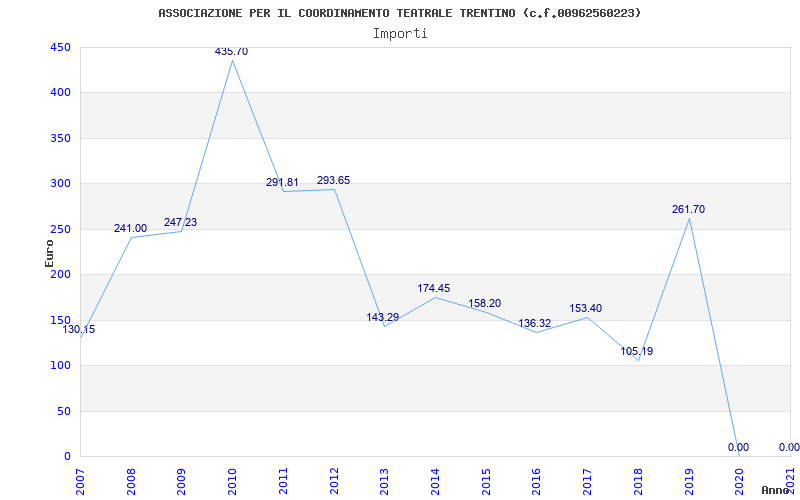The height and width of the screenshot is (500, 800).
Task: Select the 150 y-axis value
Action: tap(60, 320)
